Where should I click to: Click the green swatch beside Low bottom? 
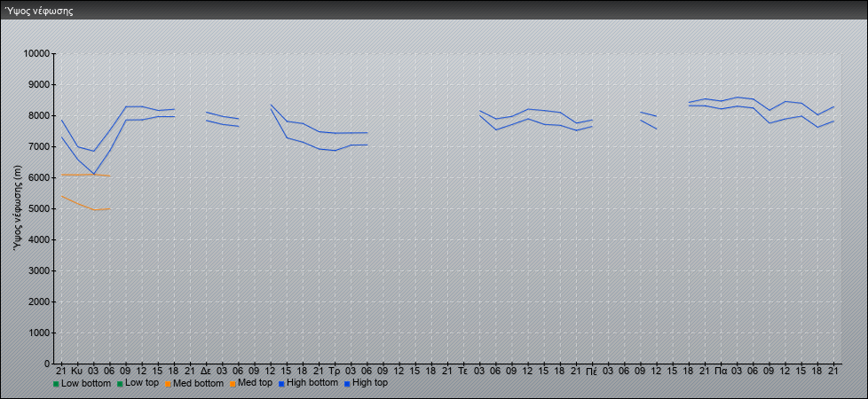click(56, 384)
